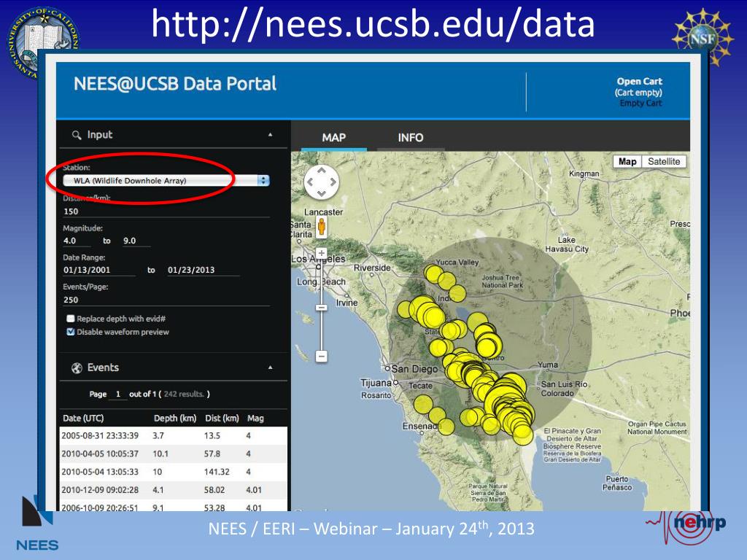Image resolution: width=747 pixels, height=560 pixels.
Task: Click Events/Page field showing 250
Action: pos(166,300)
